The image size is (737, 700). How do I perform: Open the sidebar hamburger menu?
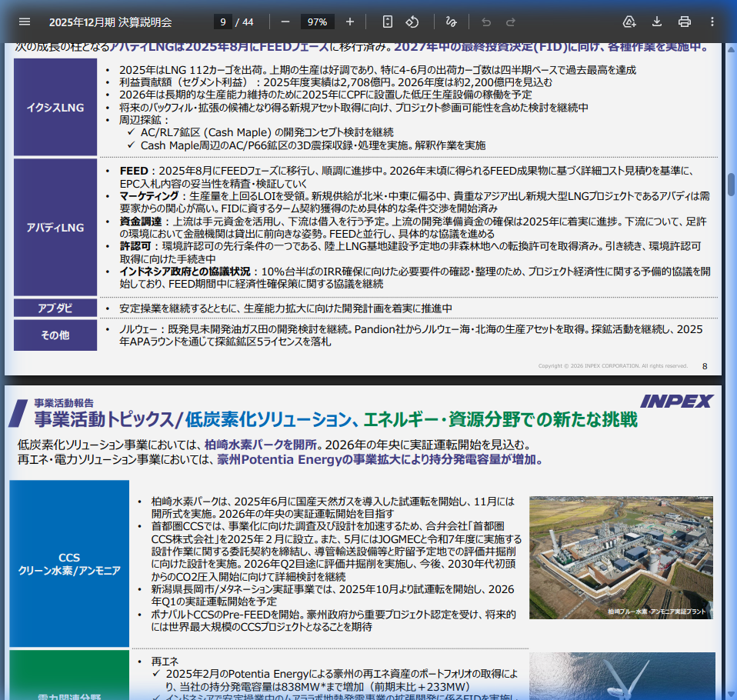(x=25, y=22)
